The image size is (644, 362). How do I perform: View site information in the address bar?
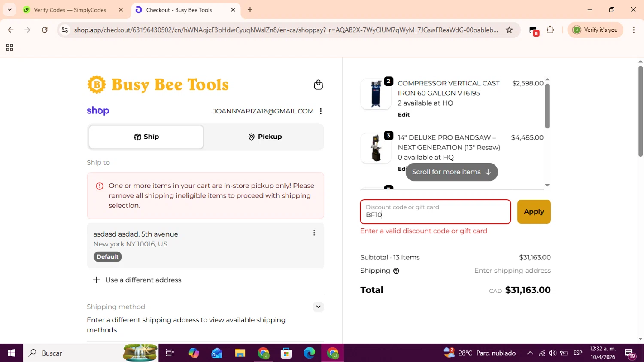point(65,30)
